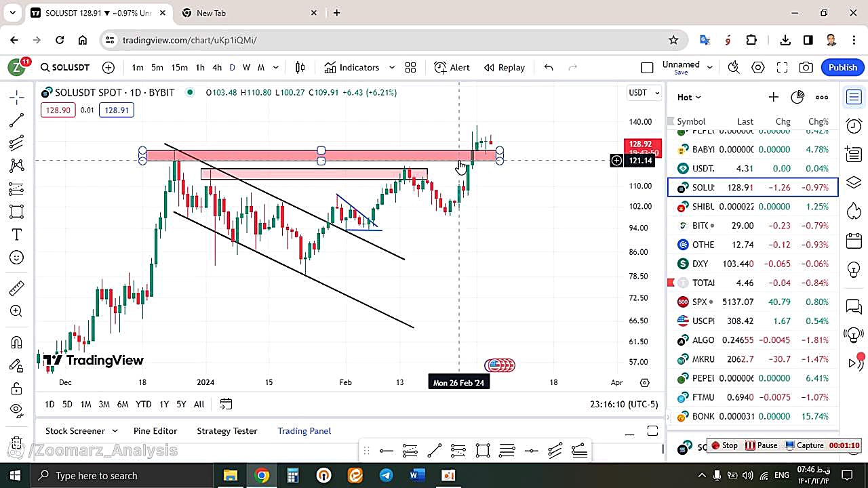The width and height of the screenshot is (868, 488).
Task: Lock all drawing tools
Action: pos(17,388)
